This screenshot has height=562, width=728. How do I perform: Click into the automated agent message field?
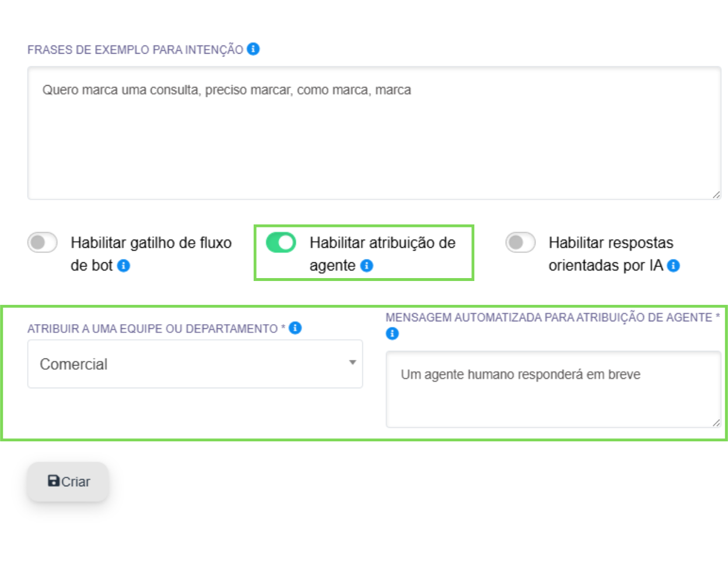554,389
